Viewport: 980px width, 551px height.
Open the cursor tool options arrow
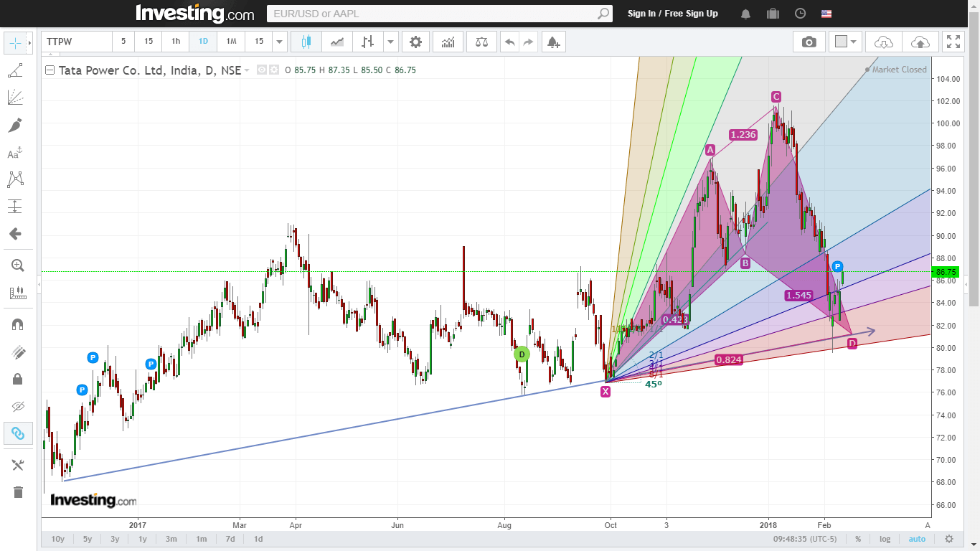pos(29,43)
